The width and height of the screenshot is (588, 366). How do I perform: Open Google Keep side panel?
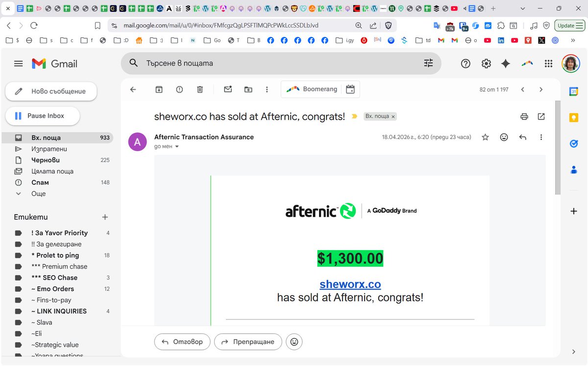point(574,118)
